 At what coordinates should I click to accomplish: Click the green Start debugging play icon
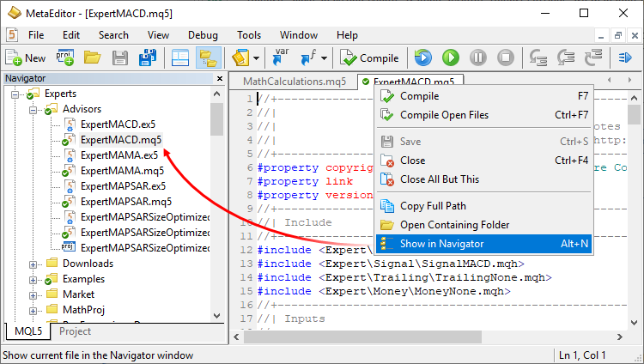tap(450, 58)
